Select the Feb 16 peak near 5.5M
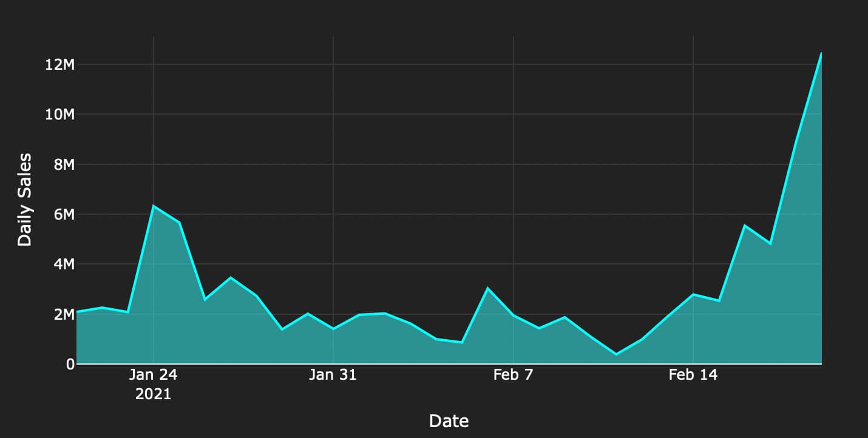The height and width of the screenshot is (438, 868). tap(745, 226)
